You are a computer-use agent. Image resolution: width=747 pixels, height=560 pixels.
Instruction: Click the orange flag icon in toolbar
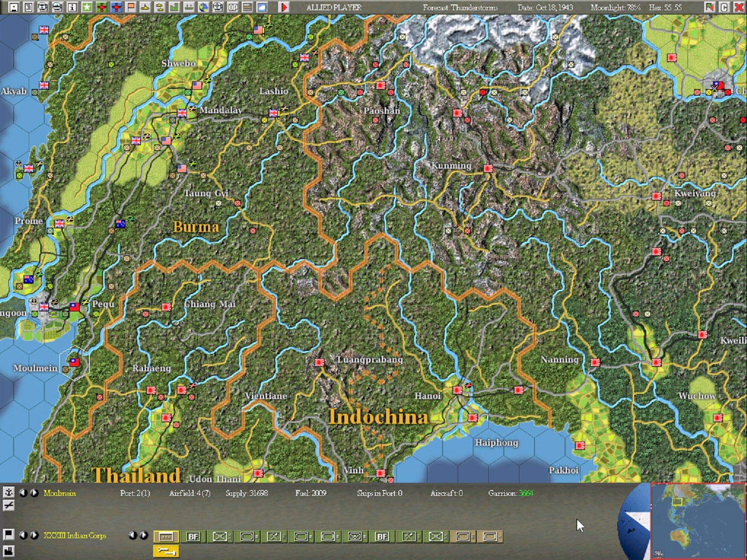point(131,7)
